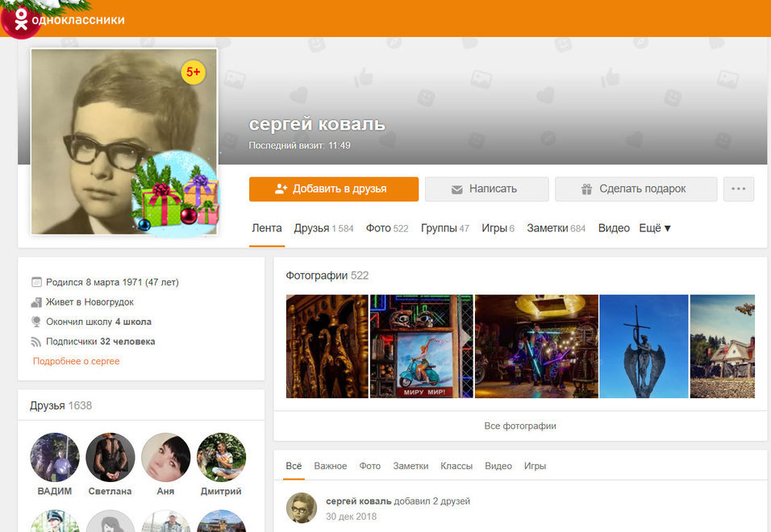
Task: Click Аня's friend avatar
Action: (x=165, y=458)
